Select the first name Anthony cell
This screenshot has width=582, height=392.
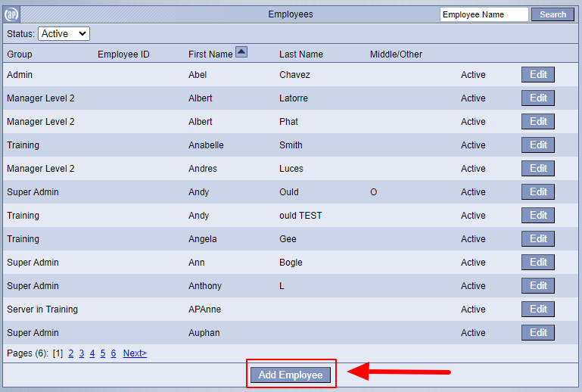(205, 285)
